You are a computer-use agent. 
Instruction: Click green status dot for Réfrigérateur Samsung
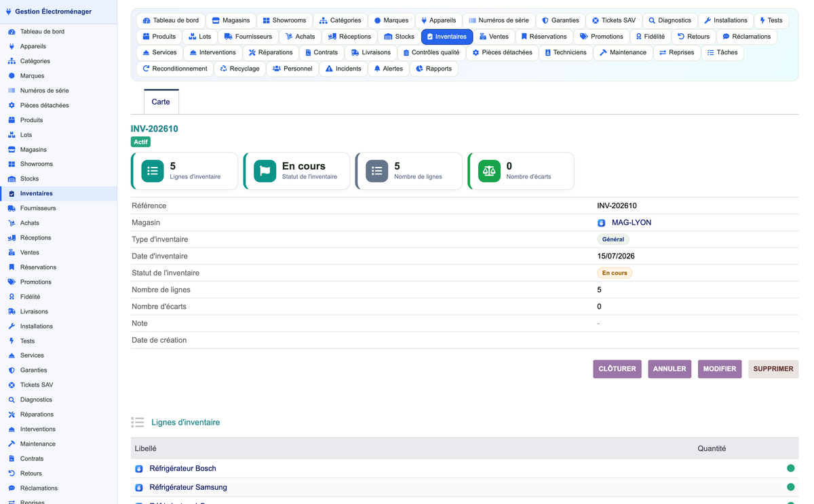(x=790, y=487)
